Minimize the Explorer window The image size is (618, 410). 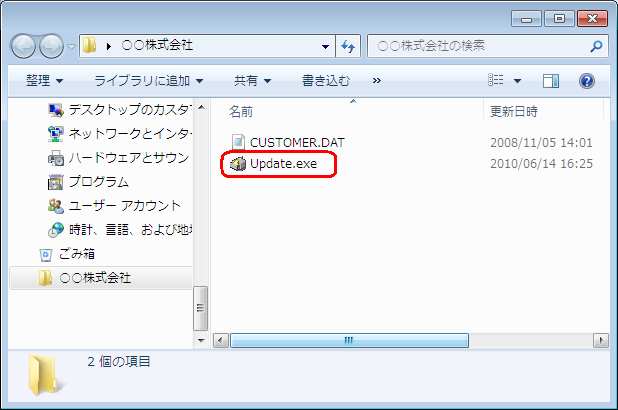[527, 19]
